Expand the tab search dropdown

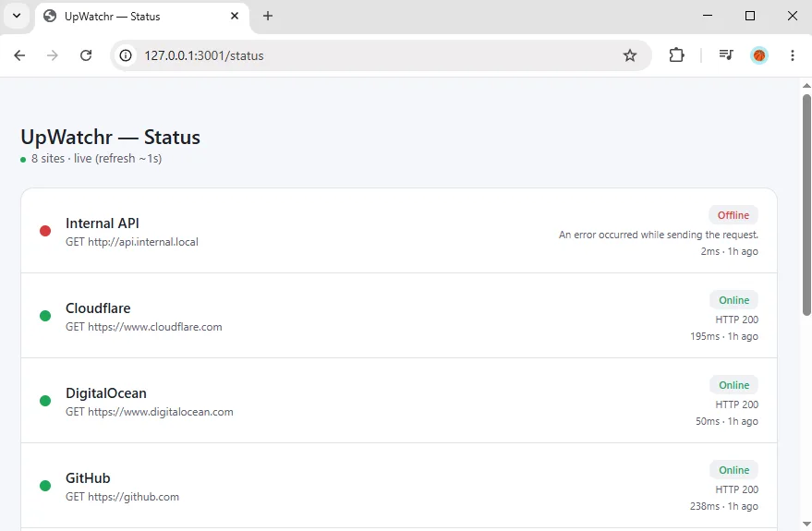pyautogui.click(x=17, y=16)
